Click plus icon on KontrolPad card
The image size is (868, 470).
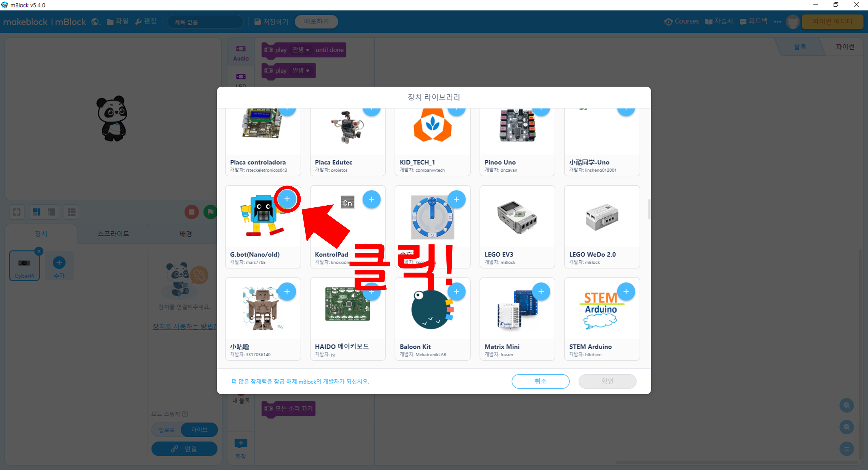(371, 200)
